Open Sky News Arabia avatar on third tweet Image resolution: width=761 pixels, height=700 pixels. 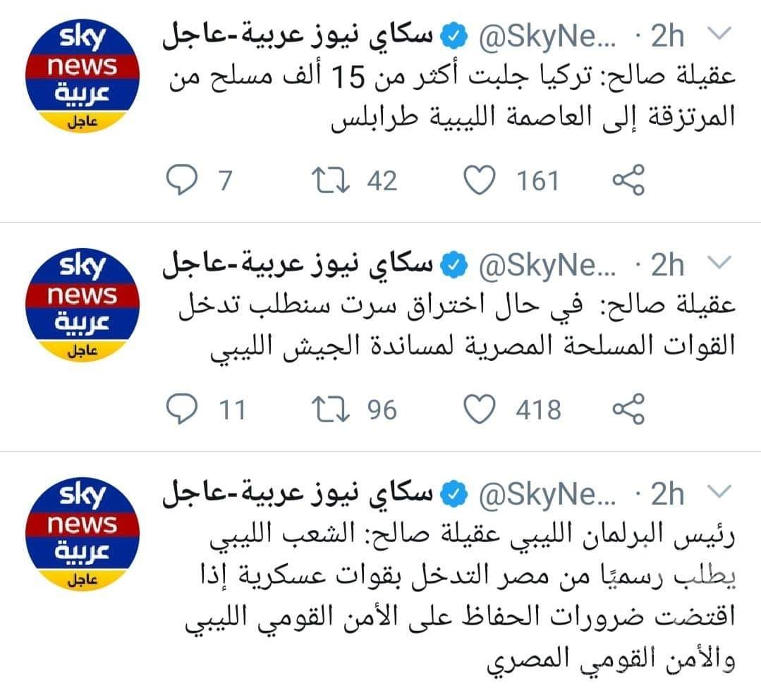pyautogui.click(x=82, y=534)
